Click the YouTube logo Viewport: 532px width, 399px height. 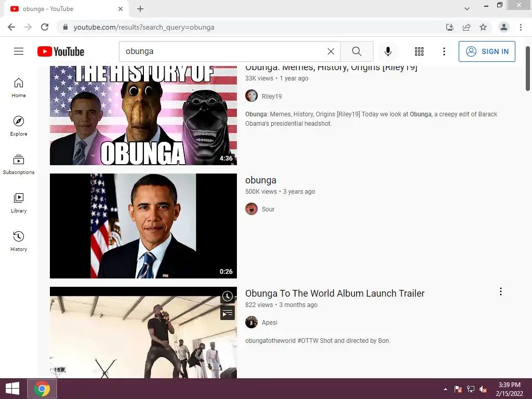(x=61, y=51)
